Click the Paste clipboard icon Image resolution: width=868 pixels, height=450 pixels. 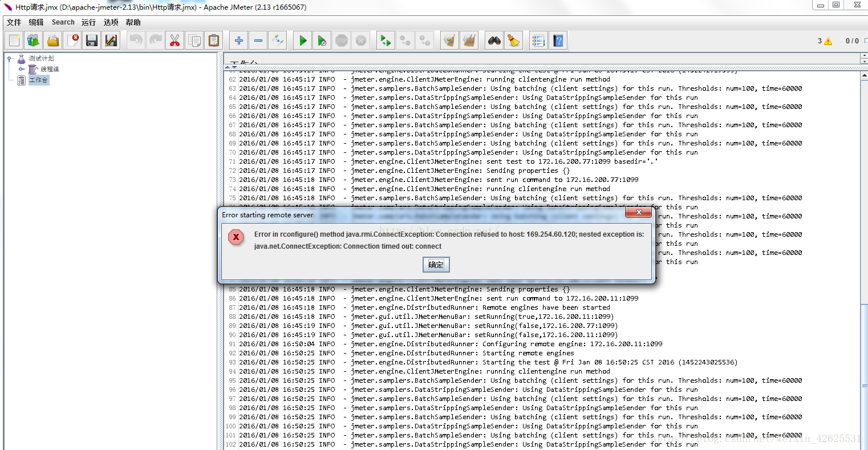point(213,40)
